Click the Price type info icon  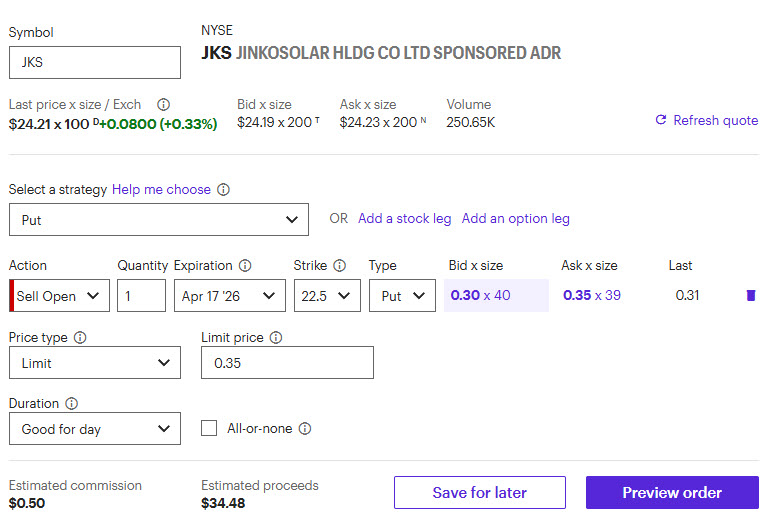[x=80, y=338]
